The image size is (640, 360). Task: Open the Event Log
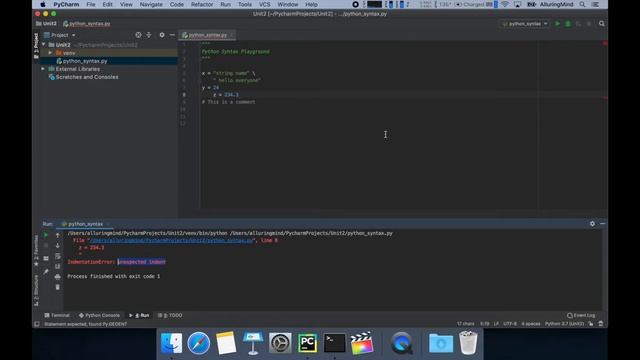pyautogui.click(x=581, y=315)
